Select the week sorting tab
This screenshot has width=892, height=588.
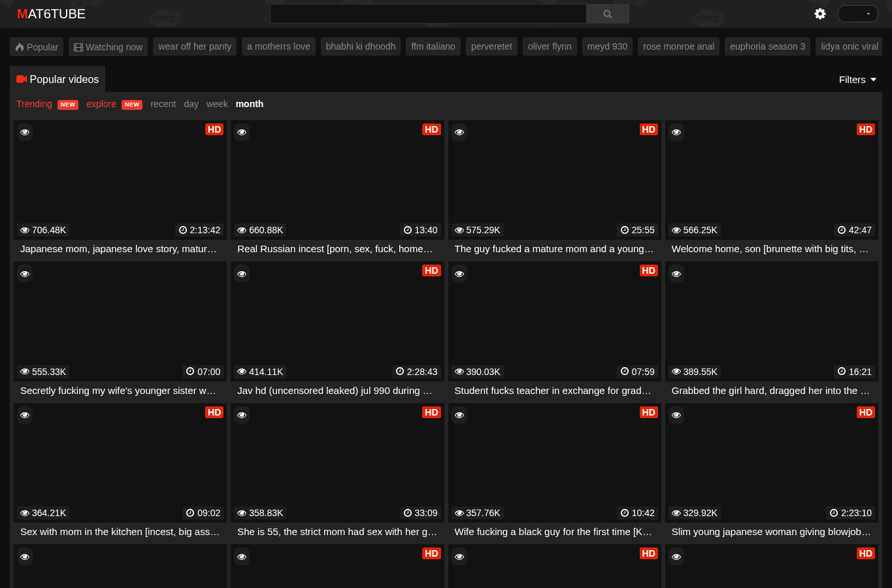(217, 104)
